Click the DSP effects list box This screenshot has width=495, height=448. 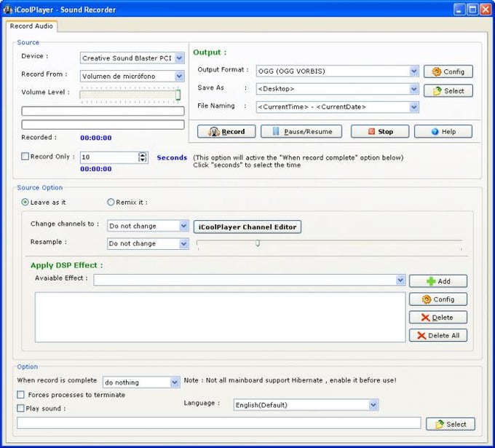pyautogui.click(x=221, y=317)
